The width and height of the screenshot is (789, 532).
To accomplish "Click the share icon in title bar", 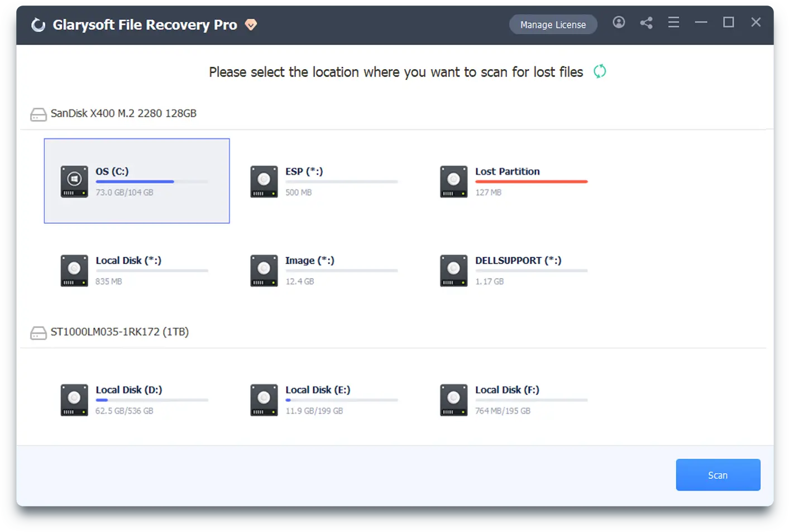I will pos(646,22).
